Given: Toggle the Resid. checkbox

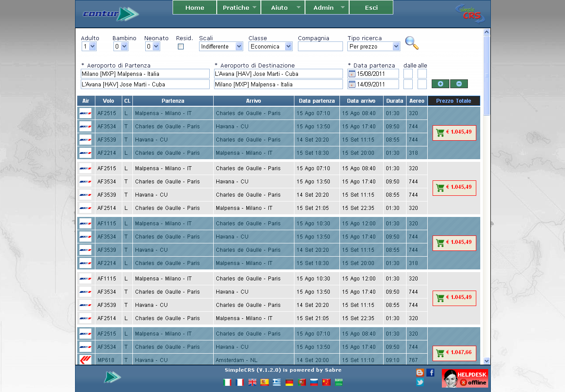Looking at the screenshot, I should click(181, 47).
